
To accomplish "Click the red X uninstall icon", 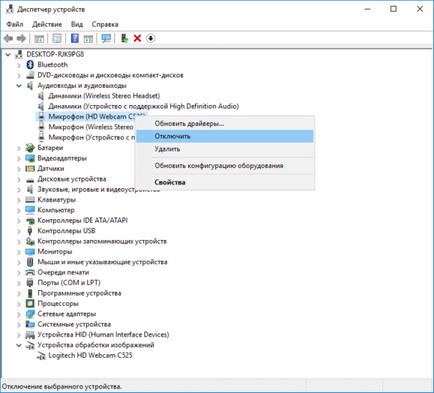I will tap(137, 38).
